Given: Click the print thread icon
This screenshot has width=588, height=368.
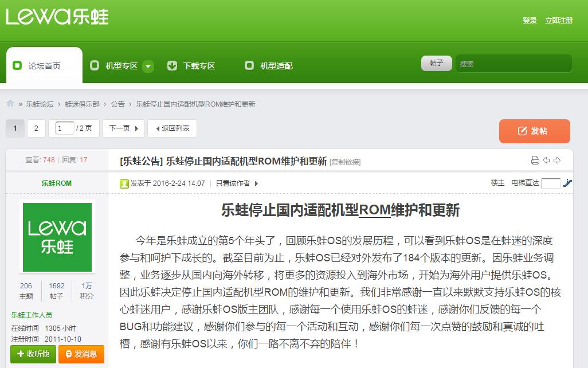Looking at the screenshot, I should (x=535, y=160).
